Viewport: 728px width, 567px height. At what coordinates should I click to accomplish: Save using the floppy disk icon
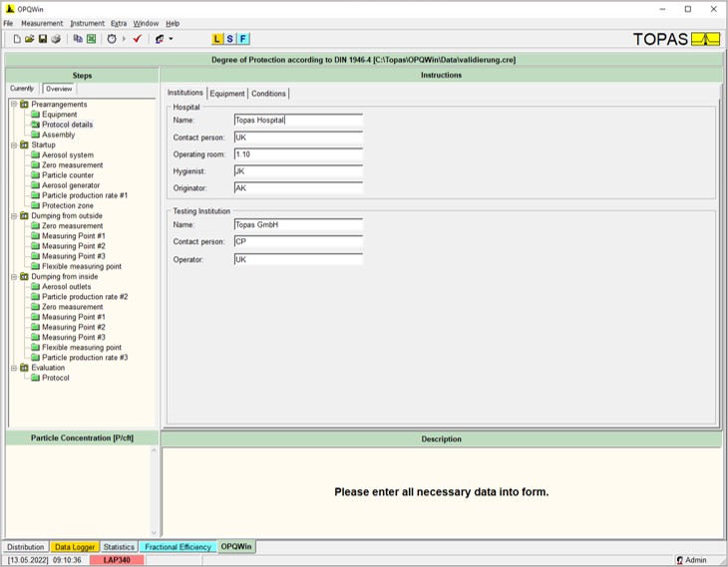(x=43, y=39)
